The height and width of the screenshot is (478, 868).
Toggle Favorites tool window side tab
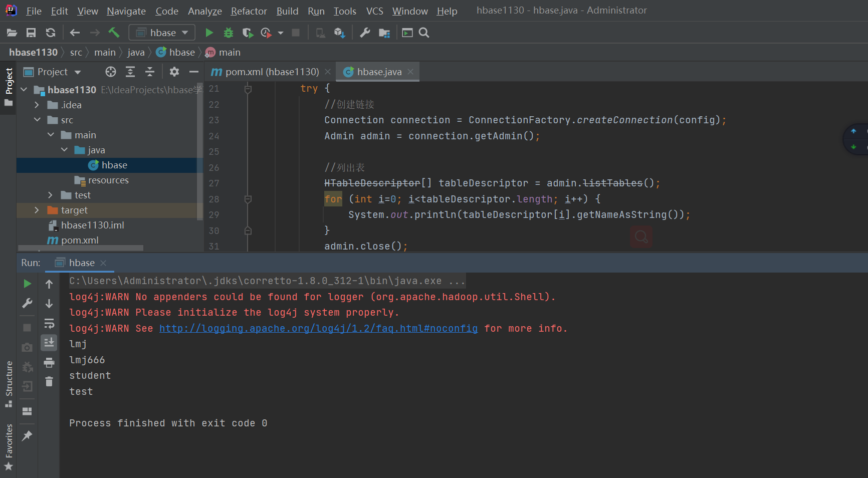[9, 446]
